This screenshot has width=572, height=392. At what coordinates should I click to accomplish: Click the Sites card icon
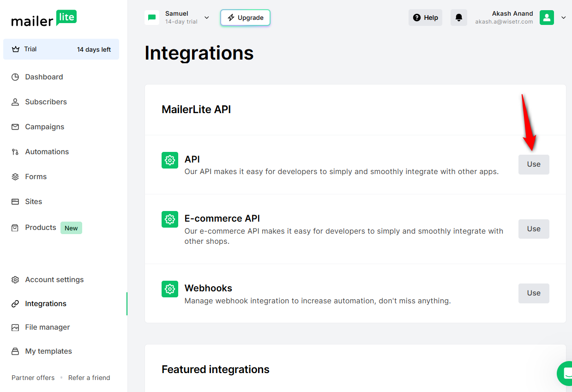pyautogui.click(x=15, y=202)
